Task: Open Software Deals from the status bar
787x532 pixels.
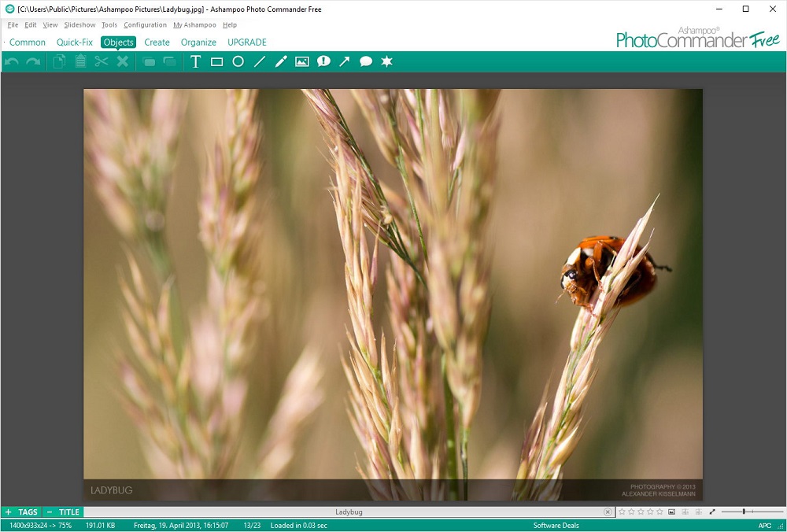Action: click(555, 525)
